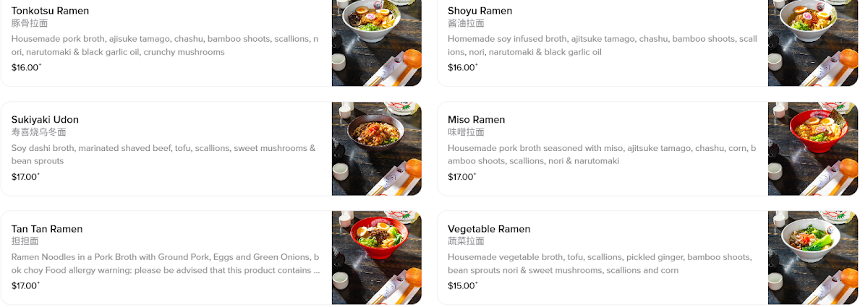This screenshot has height=307, width=868.
Task: Click the Miso Ramen red bowl photo
Action: [812, 148]
